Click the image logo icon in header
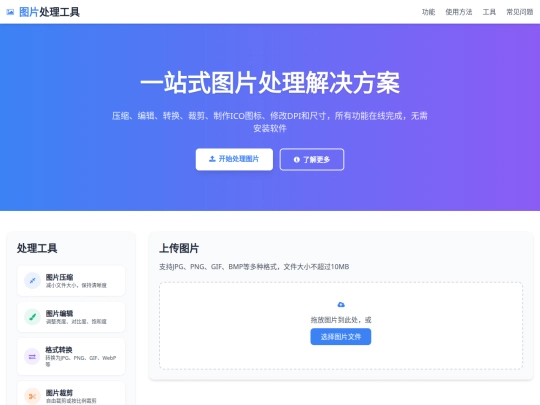Image resolution: width=540 pixels, height=405 pixels. [10, 12]
